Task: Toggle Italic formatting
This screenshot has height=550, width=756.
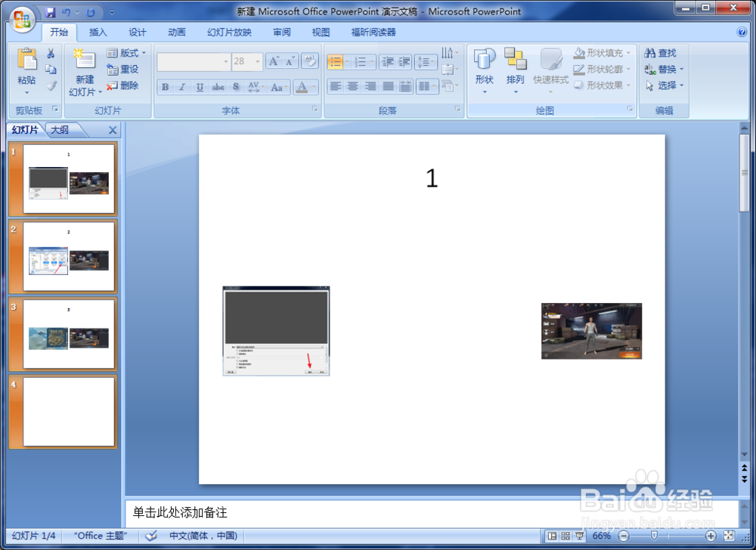Action: pyautogui.click(x=181, y=87)
